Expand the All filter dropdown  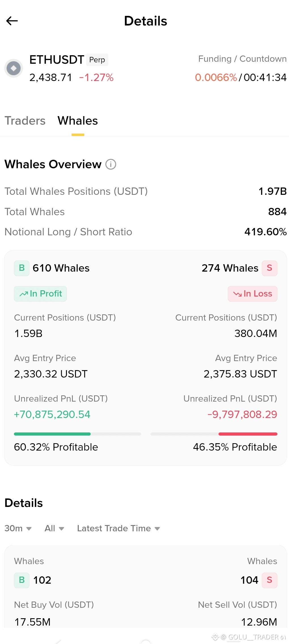54,528
